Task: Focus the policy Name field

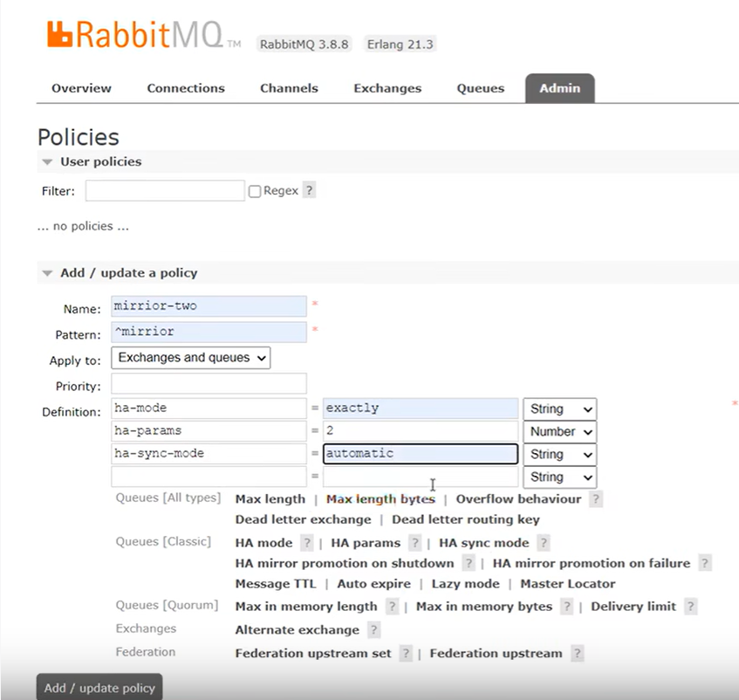Action: (x=209, y=306)
